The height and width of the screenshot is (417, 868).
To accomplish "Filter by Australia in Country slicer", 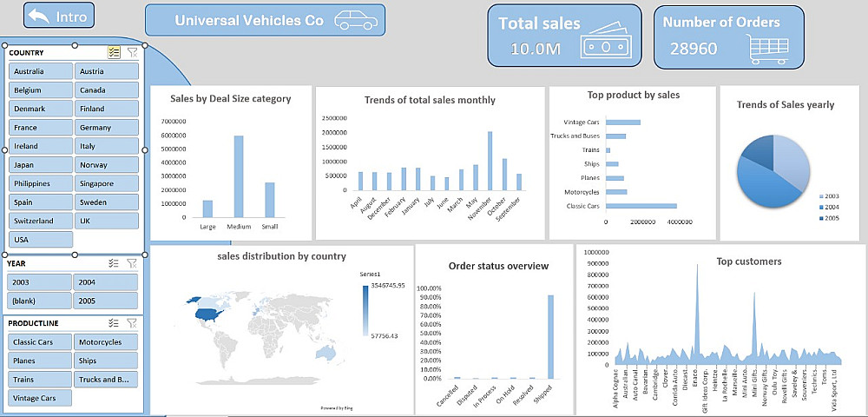I will (x=41, y=71).
